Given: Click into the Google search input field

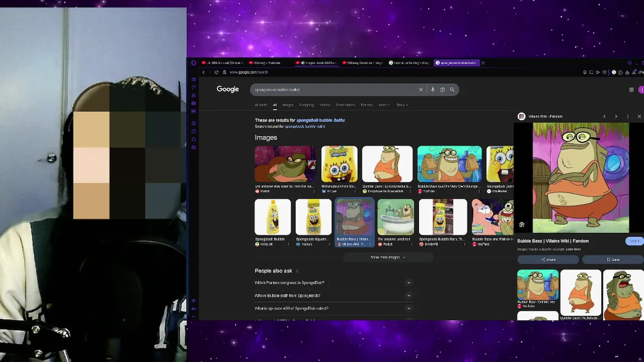Looking at the screenshot, I should (335, 89).
